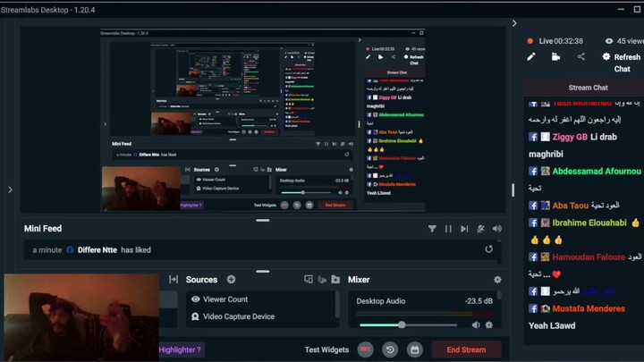Click the scene transition icon beside Sources

click(x=174, y=280)
